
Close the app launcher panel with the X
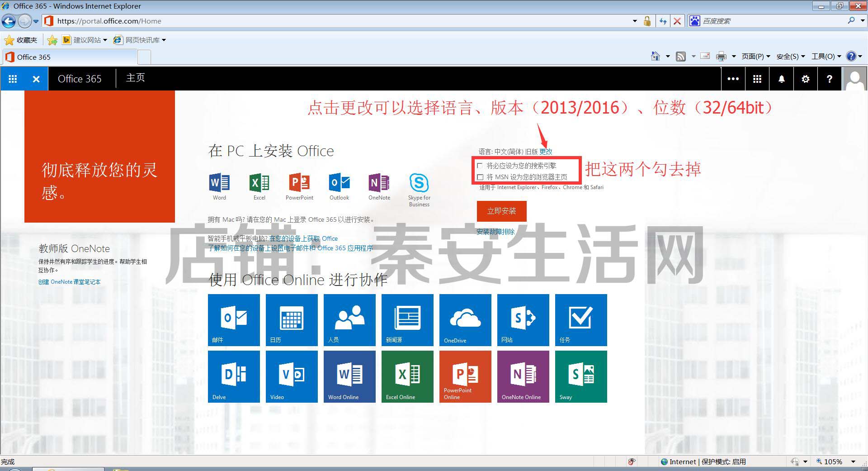click(36, 79)
